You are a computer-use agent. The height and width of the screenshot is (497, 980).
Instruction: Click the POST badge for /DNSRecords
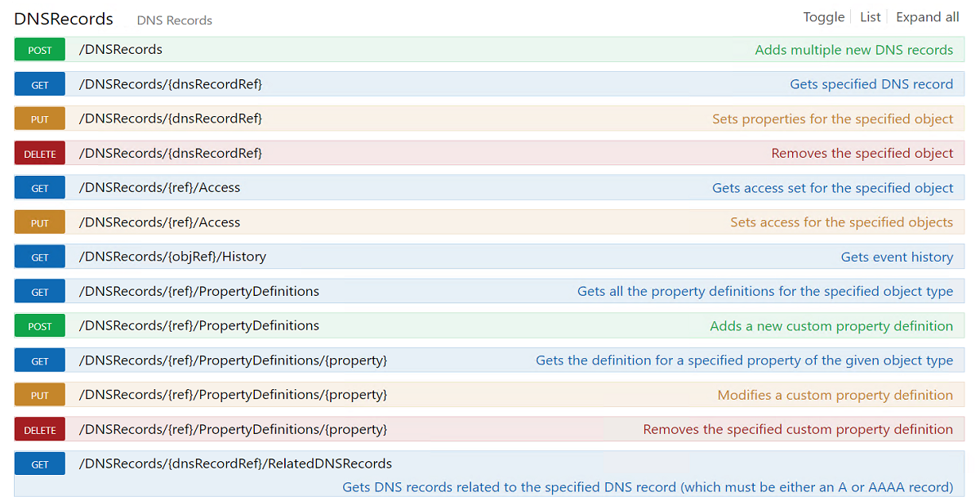tap(39, 50)
